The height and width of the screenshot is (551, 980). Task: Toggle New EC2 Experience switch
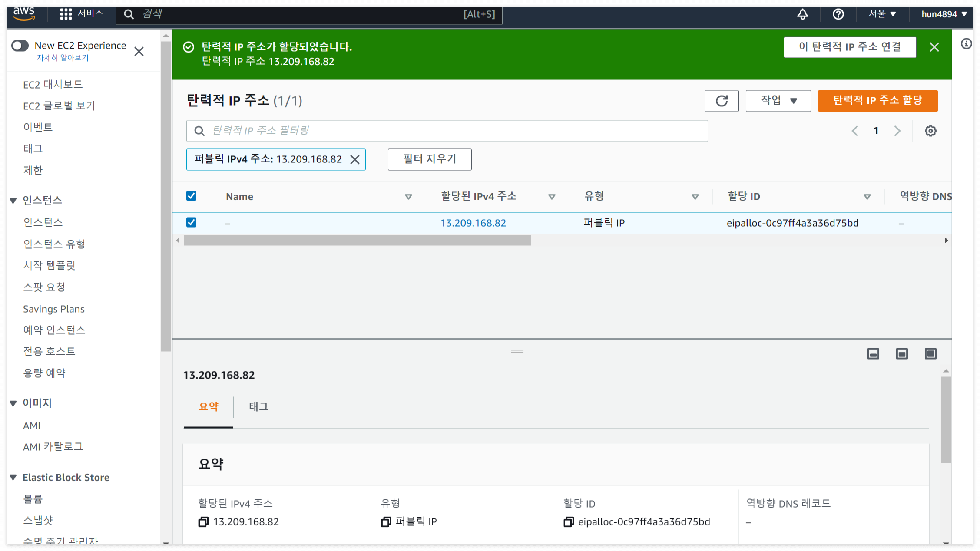click(20, 46)
